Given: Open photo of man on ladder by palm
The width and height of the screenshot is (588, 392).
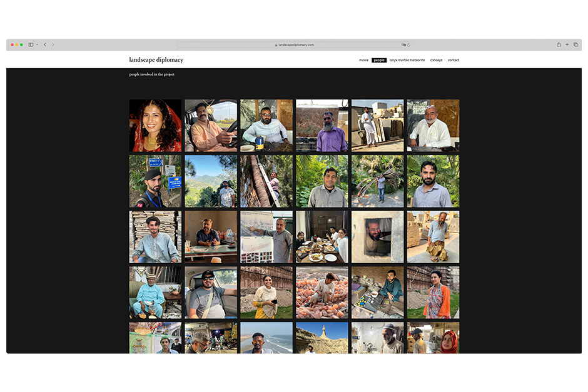Looking at the screenshot, I should [266, 181].
